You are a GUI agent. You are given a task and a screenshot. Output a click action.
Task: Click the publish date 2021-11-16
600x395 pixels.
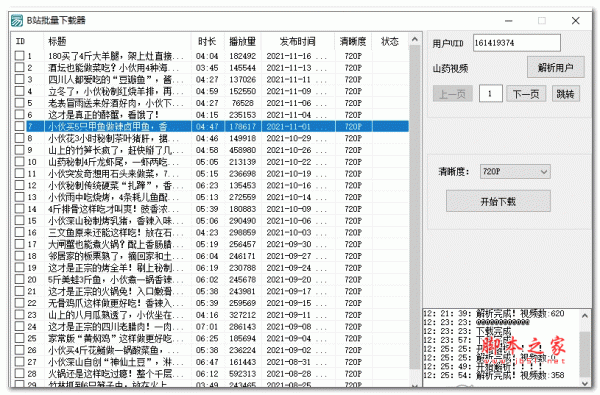(x=289, y=56)
